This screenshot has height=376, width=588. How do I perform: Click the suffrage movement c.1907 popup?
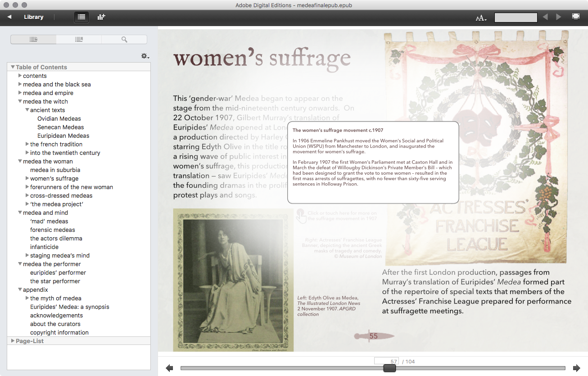373,162
